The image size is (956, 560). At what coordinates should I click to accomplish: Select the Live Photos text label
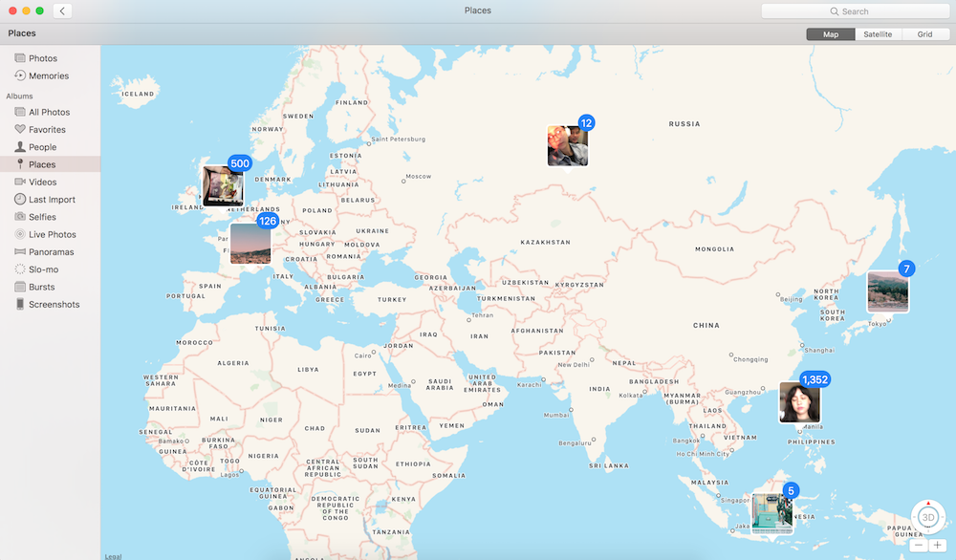pyautogui.click(x=53, y=234)
